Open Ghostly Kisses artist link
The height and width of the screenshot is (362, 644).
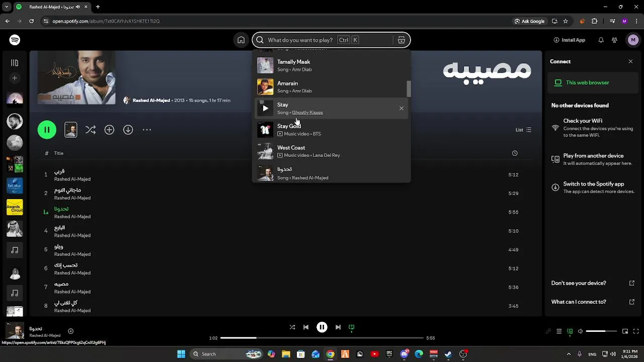pyautogui.click(x=307, y=113)
